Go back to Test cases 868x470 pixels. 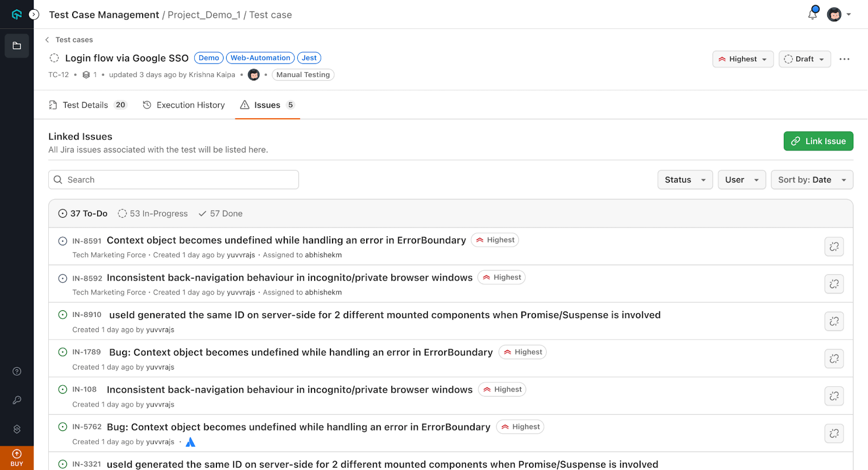(x=69, y=40)
